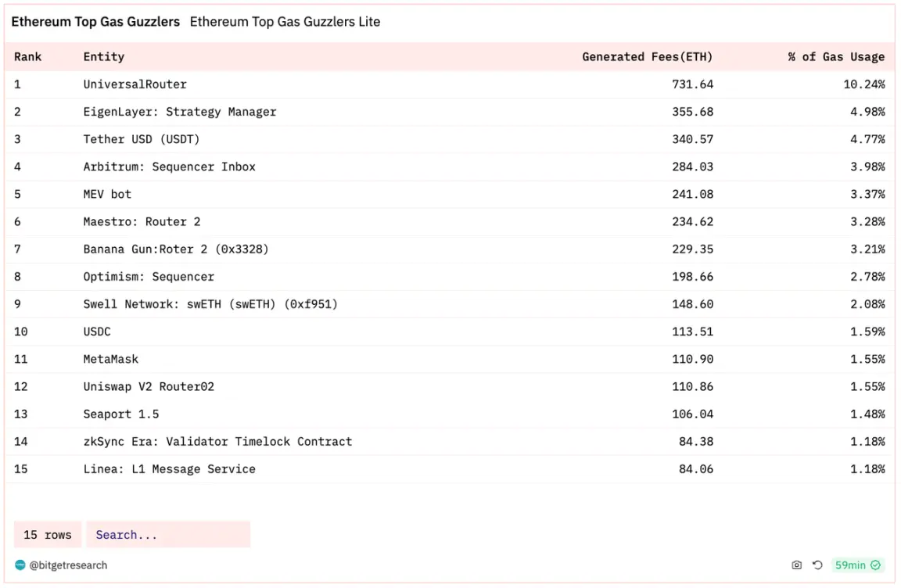Click the 59min freshness checkmark icon

click(876, 565)
